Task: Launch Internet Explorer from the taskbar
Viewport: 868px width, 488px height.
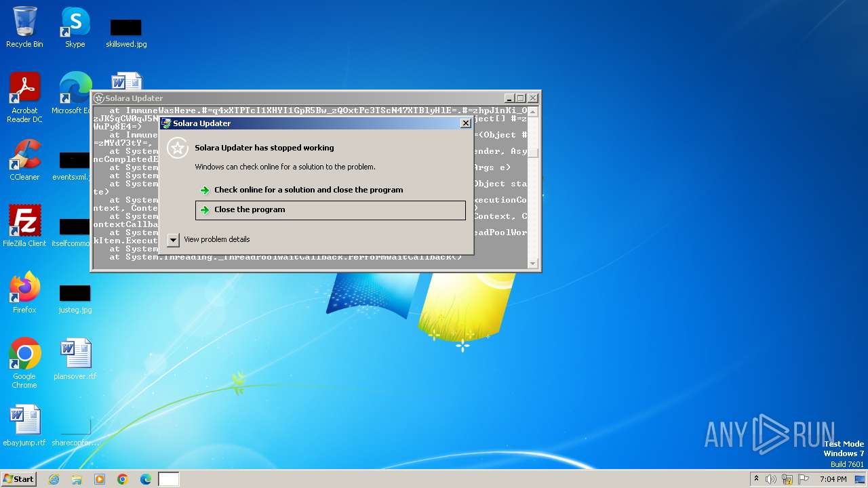Action: [54, 479]
